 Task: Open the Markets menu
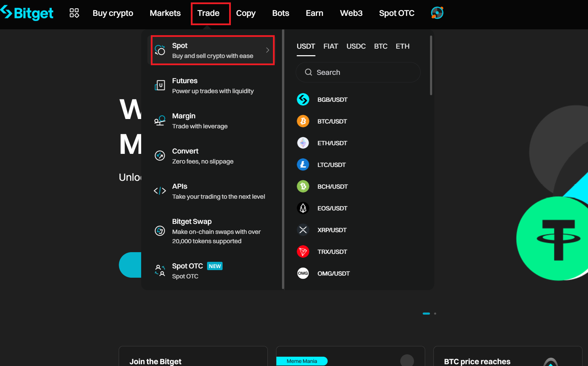pos(165,13)
